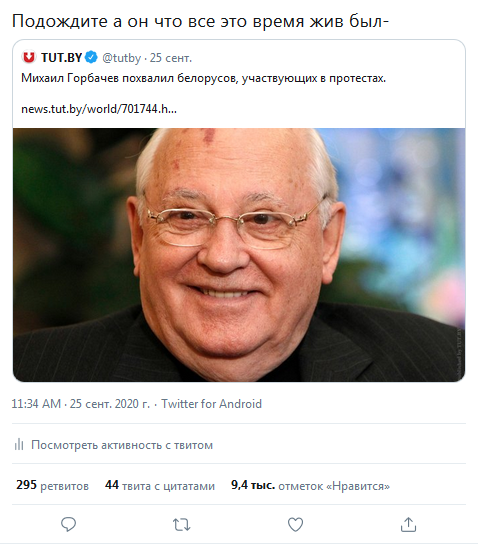Click the tweet timestamp 11:34 AM

[36, 404]
